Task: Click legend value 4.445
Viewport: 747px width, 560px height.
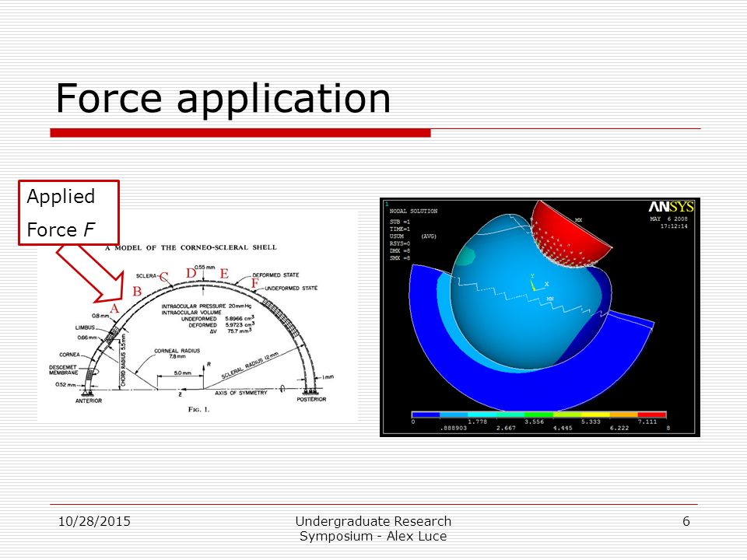Action: (563, 428)
